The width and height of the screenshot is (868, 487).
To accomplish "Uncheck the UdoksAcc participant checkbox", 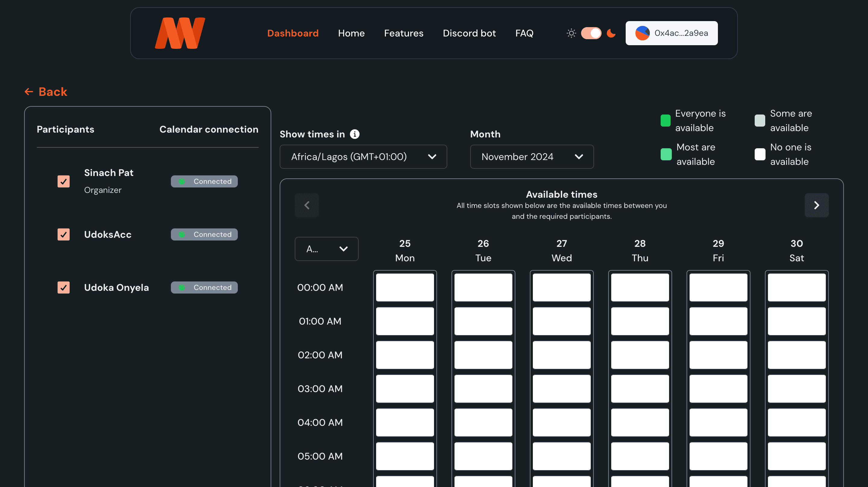I will [63, 234].
